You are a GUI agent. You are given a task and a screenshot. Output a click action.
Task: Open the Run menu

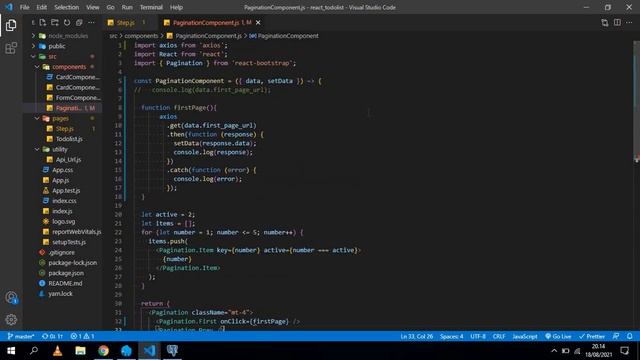coord(127,7)
